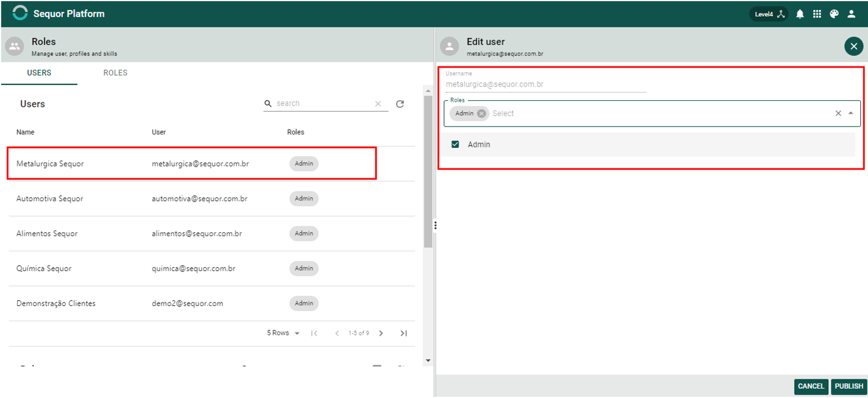The image size is (868, 398).
Task: Click the User column header
Action: pyautogui.click(x=159, y=132)
